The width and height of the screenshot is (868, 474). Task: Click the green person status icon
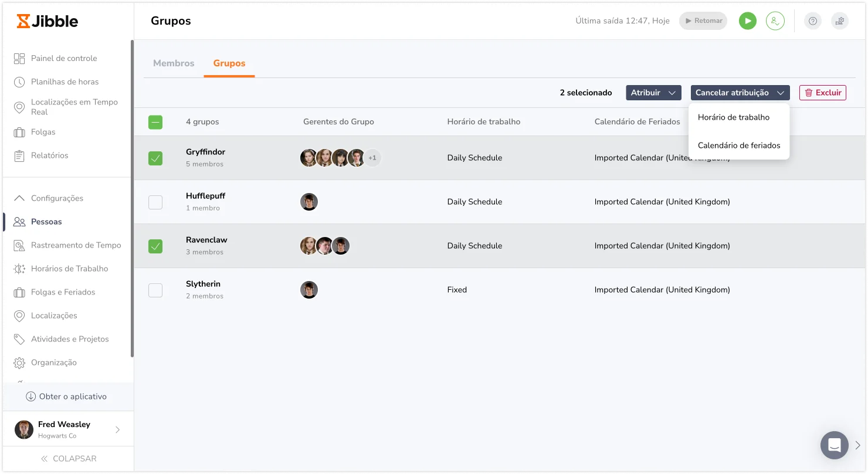pyautogui.click(x=775, y=21)
